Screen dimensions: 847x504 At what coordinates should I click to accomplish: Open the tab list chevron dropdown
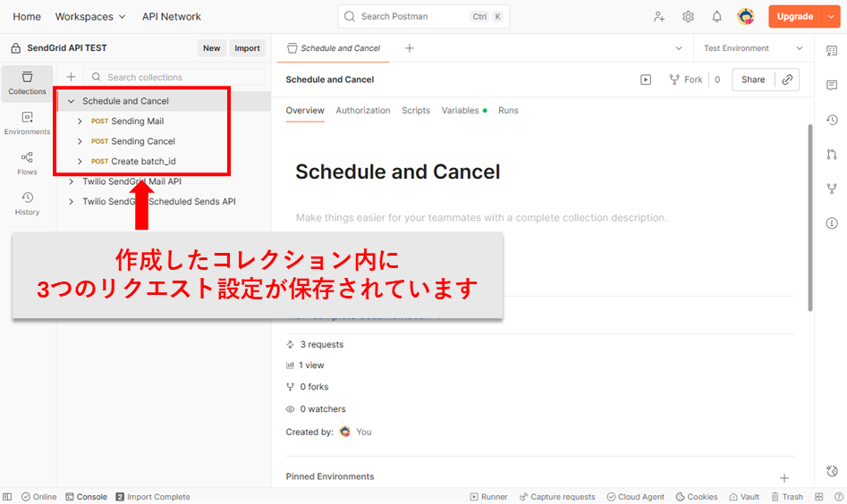(679, 48)
